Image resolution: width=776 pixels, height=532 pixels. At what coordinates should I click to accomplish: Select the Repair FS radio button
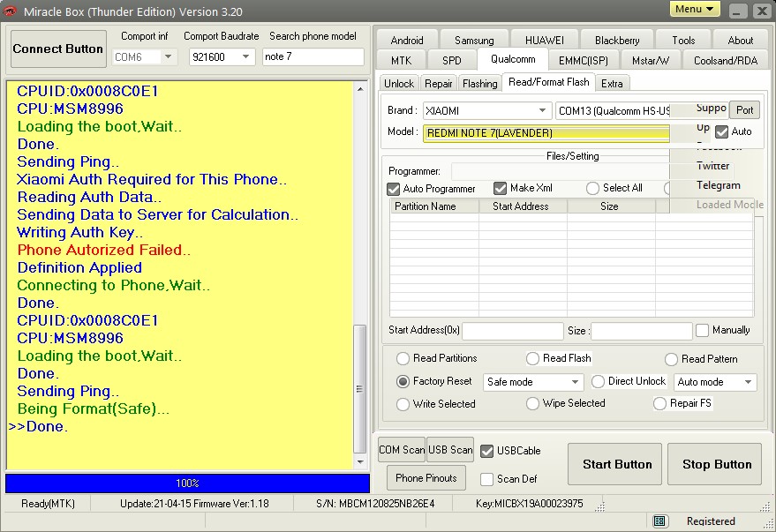[659, 404]
